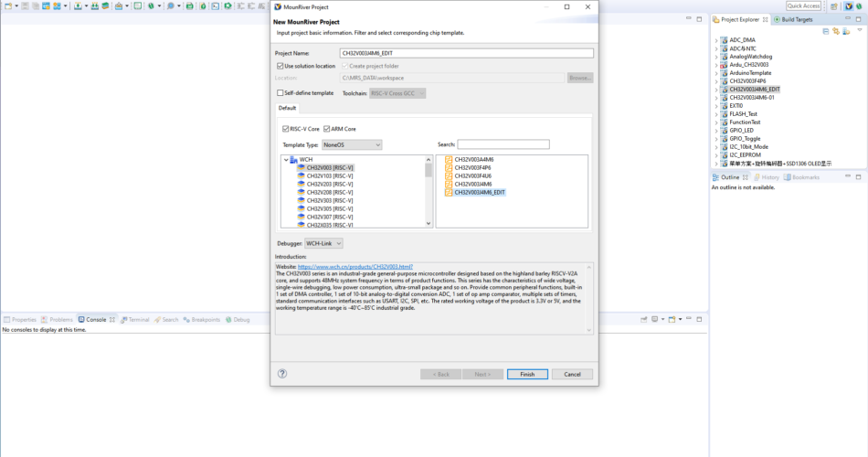Screen dimensions: 868x457
Task: Switch to the Breakpoints tab
Action: click(x=202, y=320)
